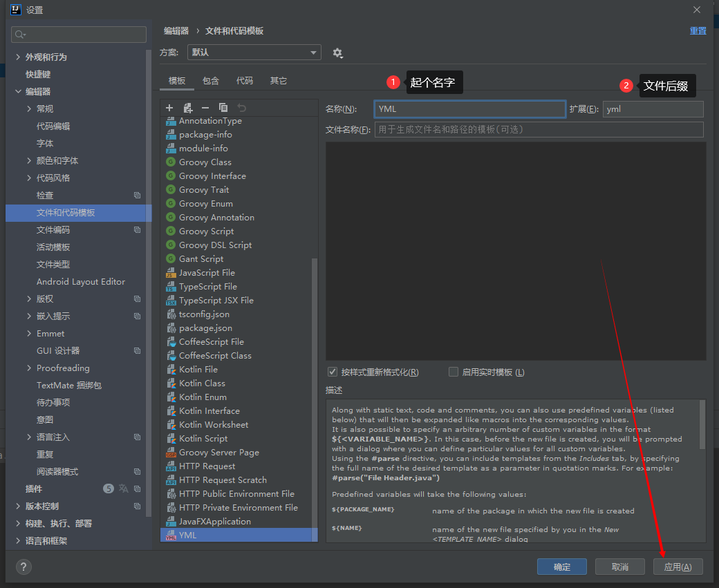Select the Groovy Class template

click(205, 162)
